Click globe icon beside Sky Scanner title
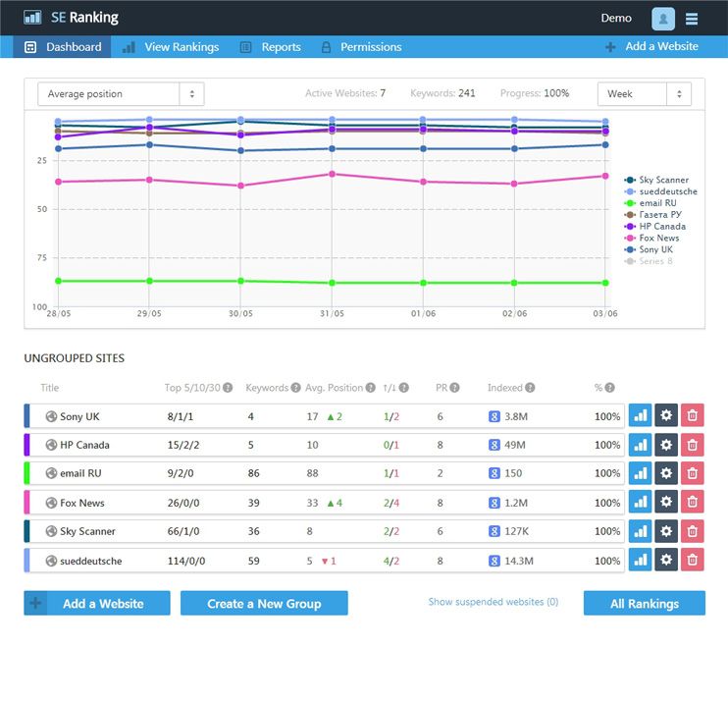This screenshot has width=728, height=701. [x=51, y=531]
